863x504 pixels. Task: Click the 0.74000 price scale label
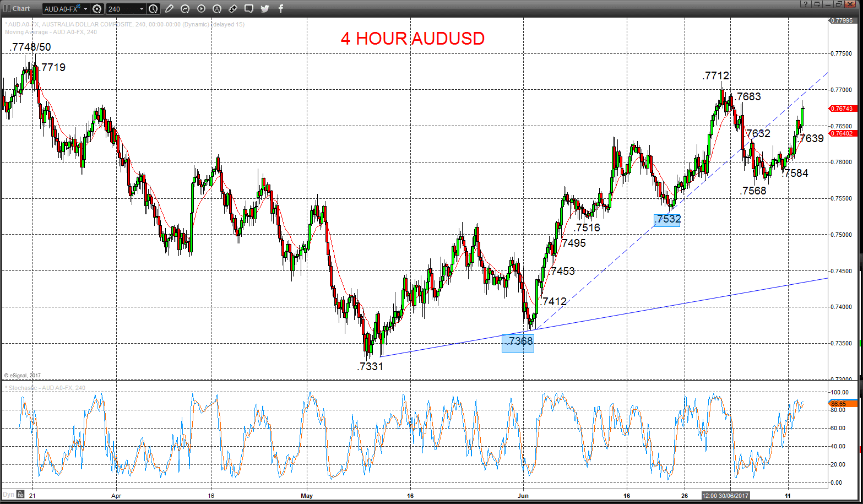(x=842, y=307)
